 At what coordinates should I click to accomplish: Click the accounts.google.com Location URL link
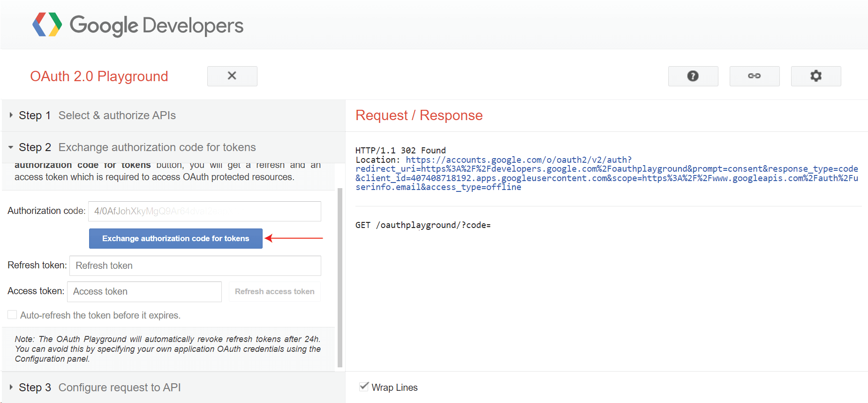click(x=607, y=174)
